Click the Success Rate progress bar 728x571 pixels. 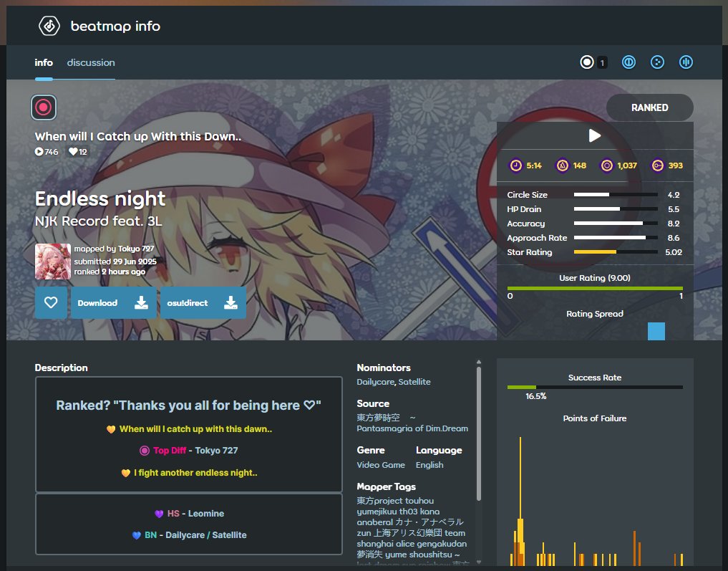[595, 387]
